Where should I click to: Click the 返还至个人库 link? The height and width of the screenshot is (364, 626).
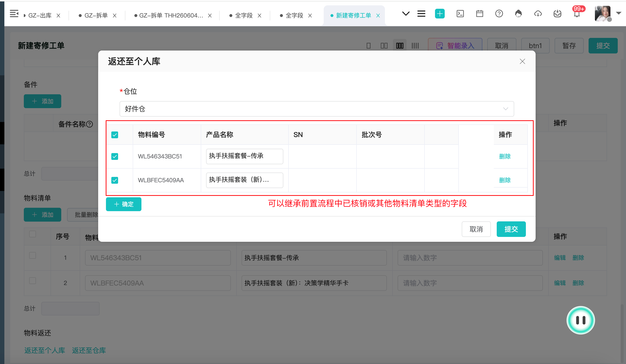[45, 350]
